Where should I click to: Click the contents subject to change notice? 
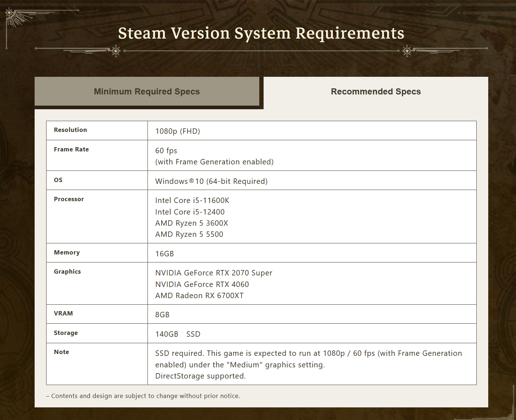pyautogui.click(x=143, y=395)
